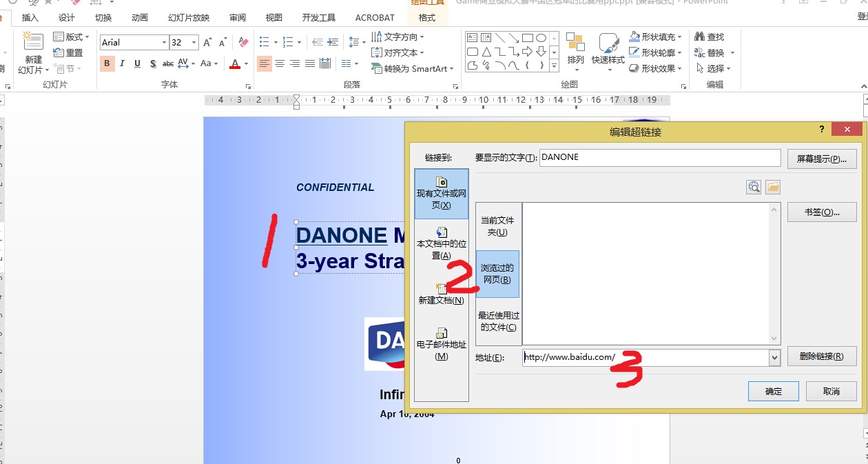Click the New Slide icon
The height and width of the screenshot is (464, 868).
(33, 41)
